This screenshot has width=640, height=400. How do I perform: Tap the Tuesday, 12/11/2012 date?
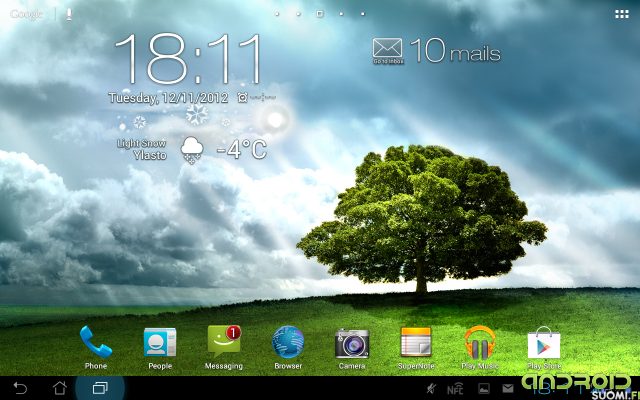point(168,98)
